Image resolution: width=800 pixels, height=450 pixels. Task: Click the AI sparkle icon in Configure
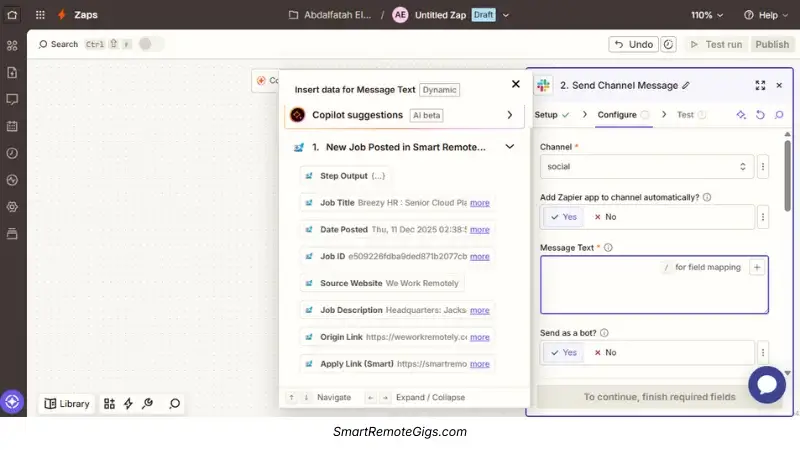pyautogui.click(x=741, y=115)
